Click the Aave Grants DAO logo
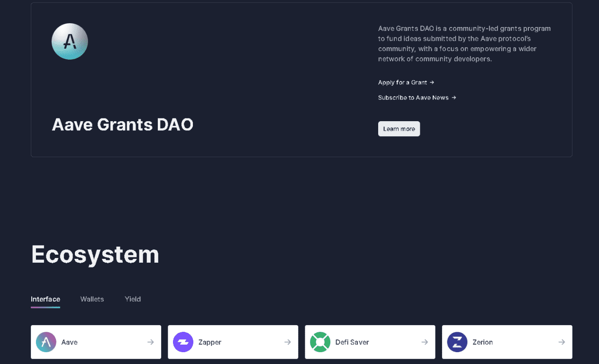Viewport: 599px width, 364px height. 70,42
